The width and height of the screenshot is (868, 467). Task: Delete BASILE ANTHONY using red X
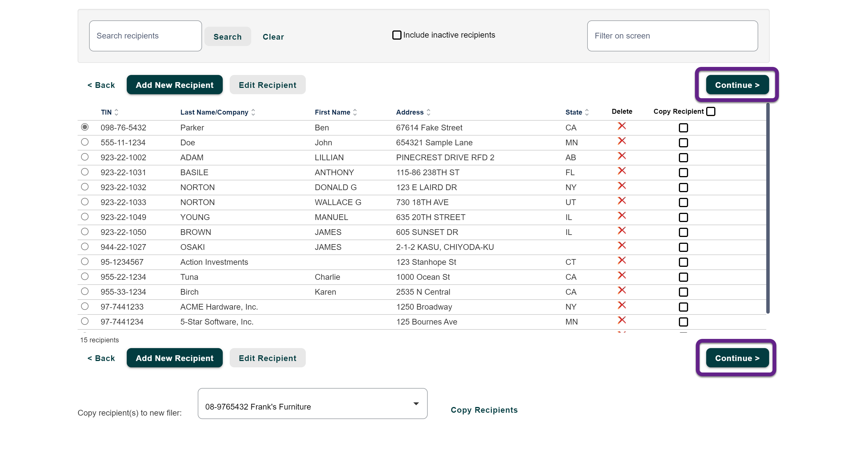621,171
